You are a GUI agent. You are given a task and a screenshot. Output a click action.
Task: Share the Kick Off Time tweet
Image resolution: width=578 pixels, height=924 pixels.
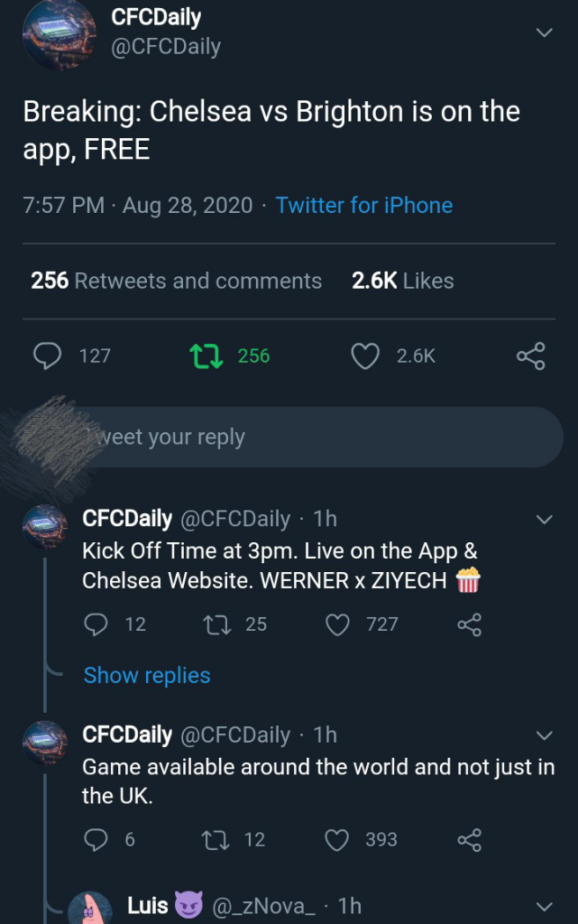[x=470, y=624]
